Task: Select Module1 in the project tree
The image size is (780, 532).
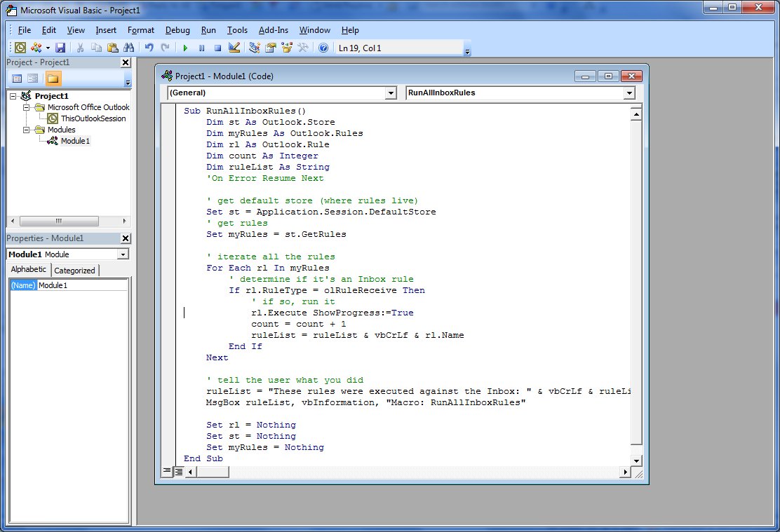Action: tap(75, 141)
